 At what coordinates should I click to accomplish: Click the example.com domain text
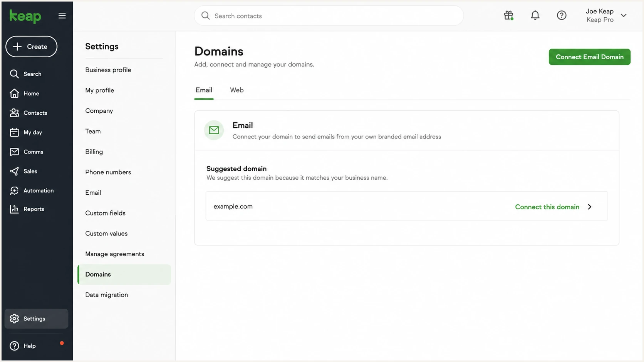click(x=233, y=207)
